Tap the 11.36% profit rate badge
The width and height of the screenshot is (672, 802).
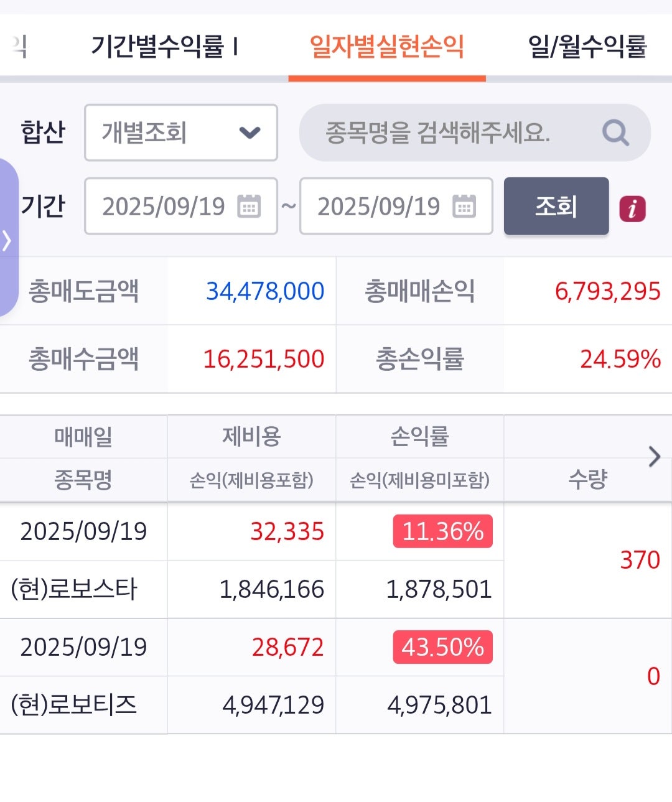[x=442, y=531]
